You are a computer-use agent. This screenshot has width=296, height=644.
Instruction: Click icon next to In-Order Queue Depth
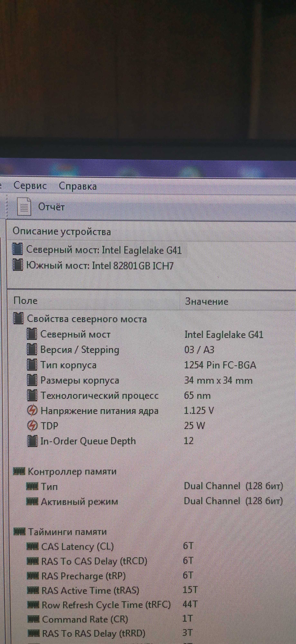click(32, 441)
